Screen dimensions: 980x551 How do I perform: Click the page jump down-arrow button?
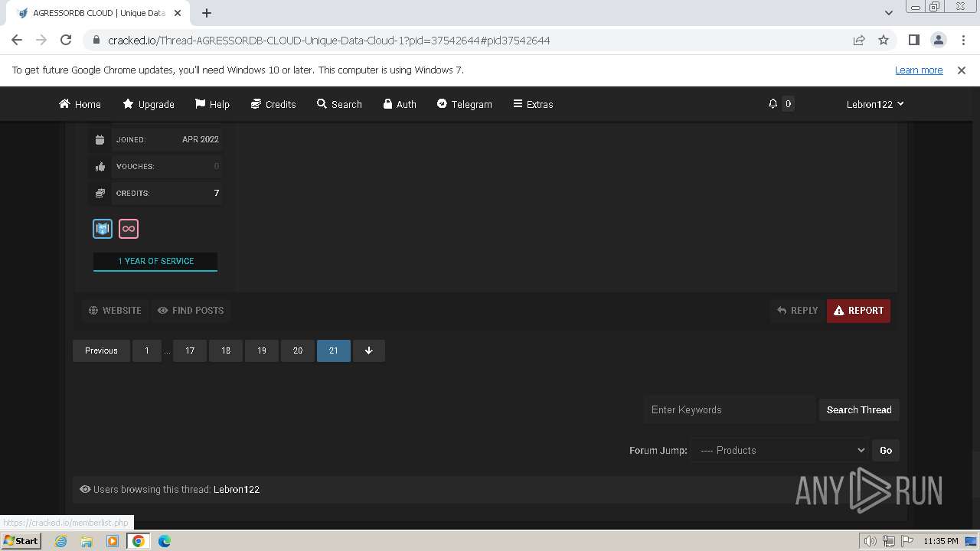tap(368, 350)
